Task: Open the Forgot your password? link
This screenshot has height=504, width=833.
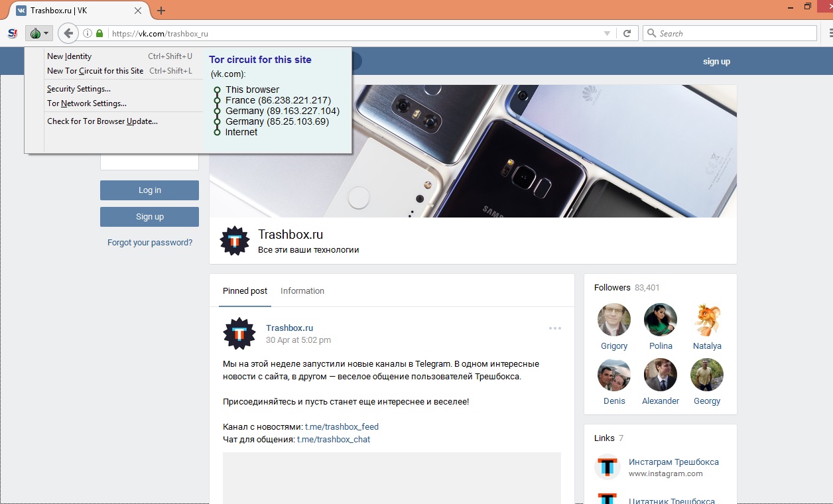Action: [x=150, y=243]
